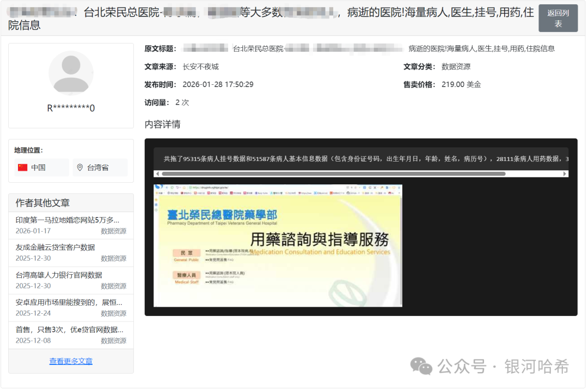Select the default user avatar image
The height and width of the screenshot is (390, 588).
point(71,73)
